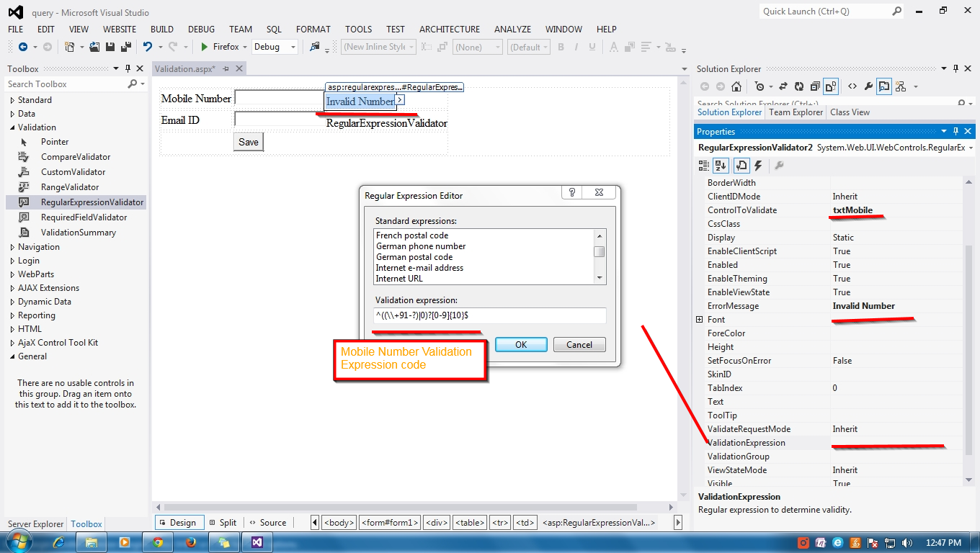Click the Open File toolbar icon
This screenshot has width=980, height=553.
[95, 47]
